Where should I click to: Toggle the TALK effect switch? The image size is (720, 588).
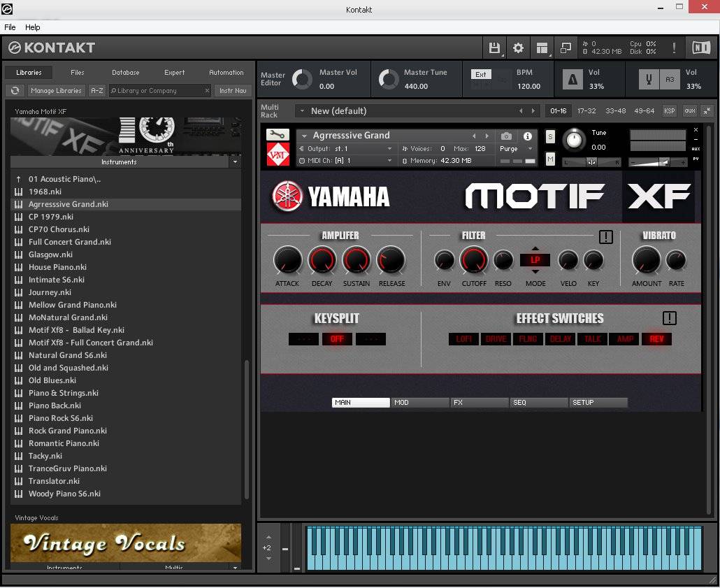tap(592, 339)
